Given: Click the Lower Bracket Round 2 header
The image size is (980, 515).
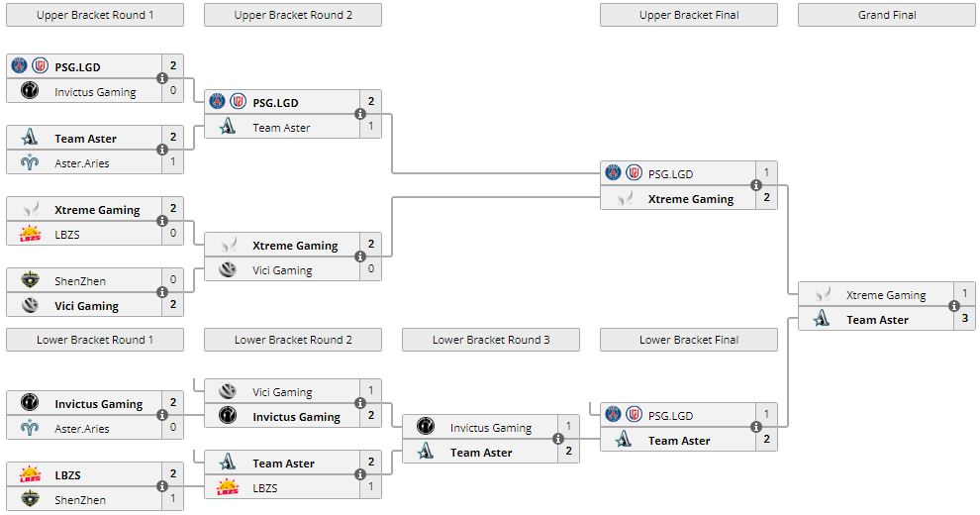Looking at the screenshot, I should [293, 340].
